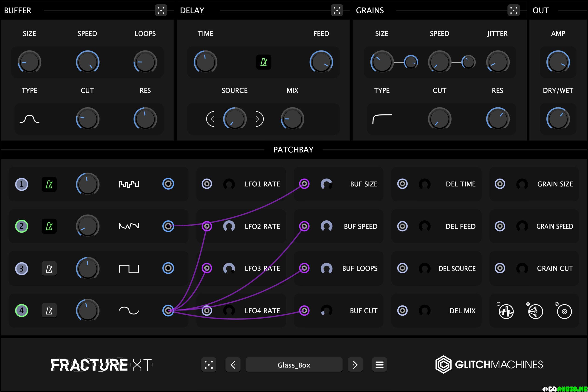
Task: Toggle LFO 1 tempo sync metronome
Action: click(x=49, y=184)
